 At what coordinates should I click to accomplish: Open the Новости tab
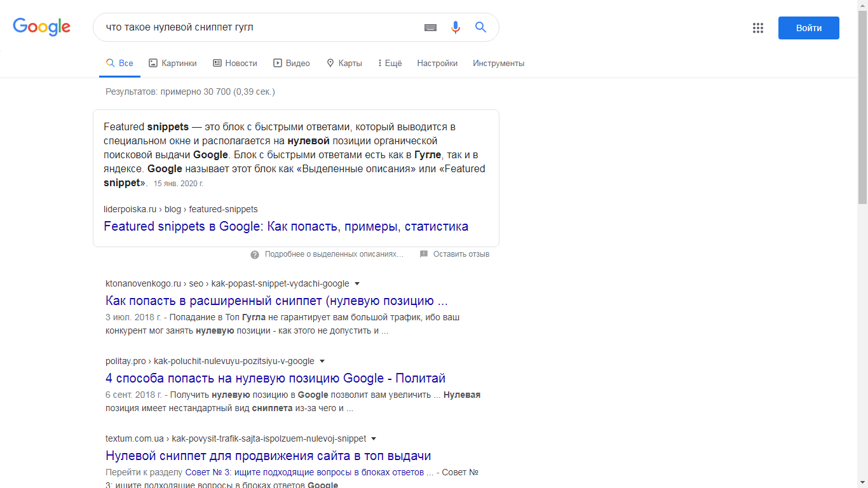235,64
